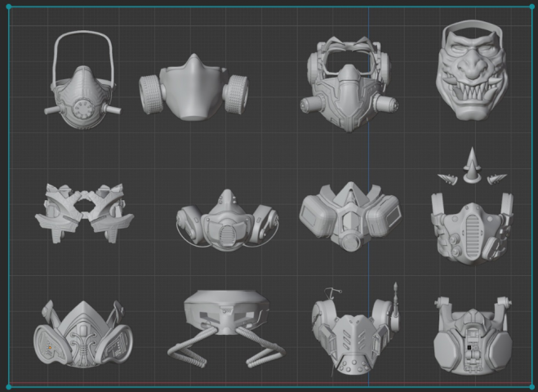The width and height of the screenshot is (538, 392).
Task: Select the mask with vertical oval slotted grille
Action: (x=472, y=229)
